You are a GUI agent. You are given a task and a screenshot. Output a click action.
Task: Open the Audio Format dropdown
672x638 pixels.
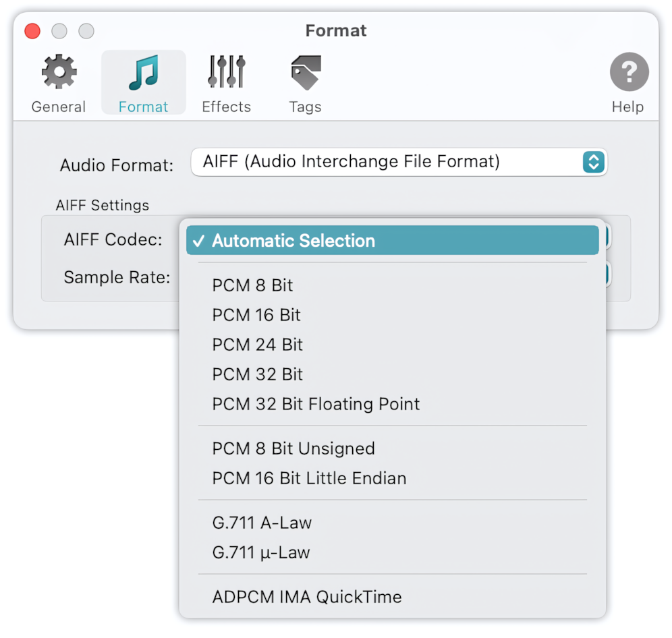point(399,162)
